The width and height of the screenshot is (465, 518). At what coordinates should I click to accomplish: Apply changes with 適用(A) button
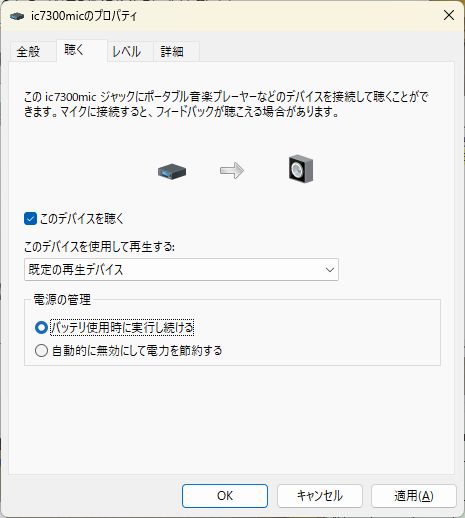pos(414,496)
